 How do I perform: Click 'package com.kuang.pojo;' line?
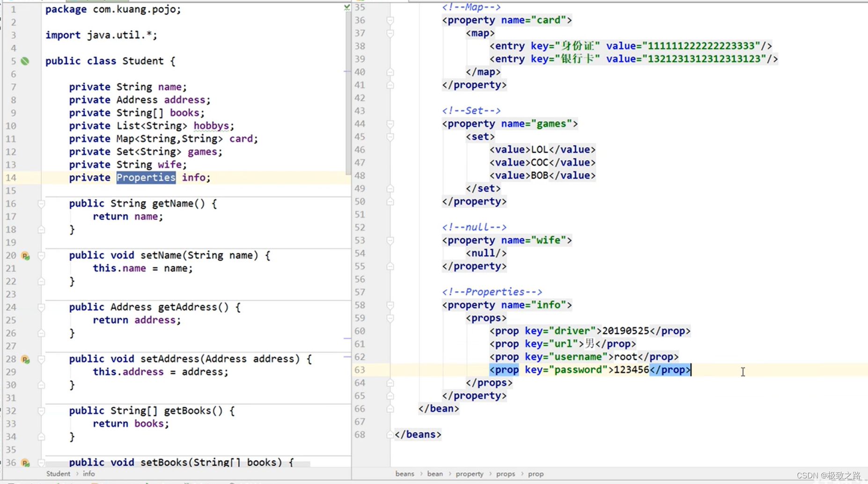(x=113, y=9)
